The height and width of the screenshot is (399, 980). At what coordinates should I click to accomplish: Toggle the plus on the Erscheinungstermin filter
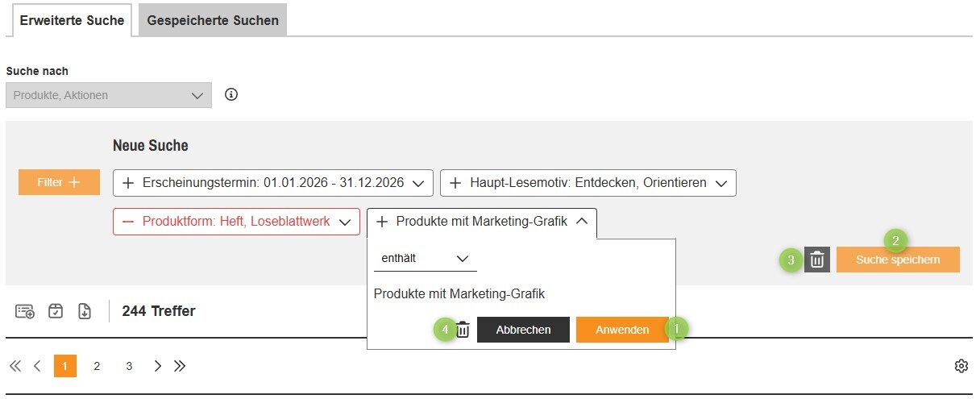pyautogui.click(x=127, y=183)
